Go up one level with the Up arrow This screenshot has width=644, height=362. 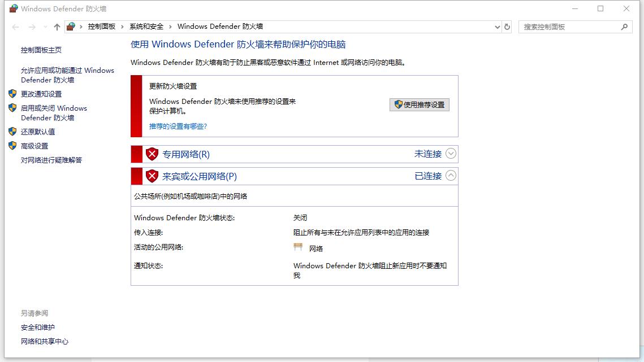click(x=57, y=27)
